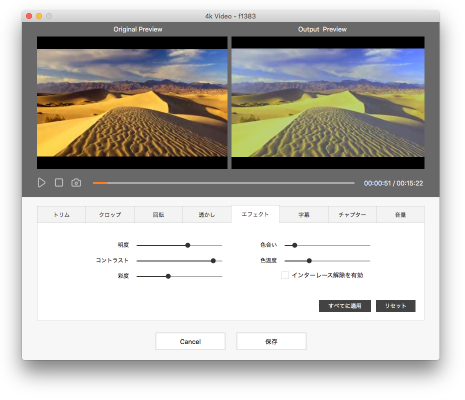Image resolution: width=465 pixels, height=400 pixels.
Task: Switch to the トリム tab
Action: coord(62,215)
